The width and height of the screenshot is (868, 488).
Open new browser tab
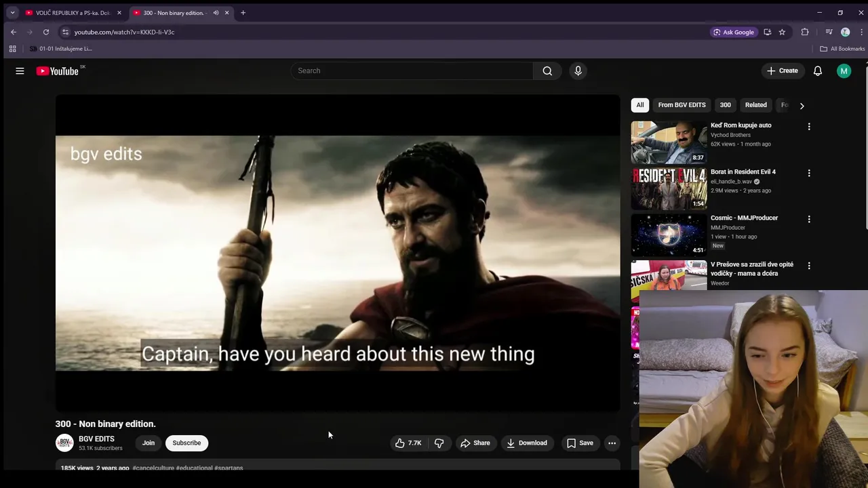click(x=243, y=12)
